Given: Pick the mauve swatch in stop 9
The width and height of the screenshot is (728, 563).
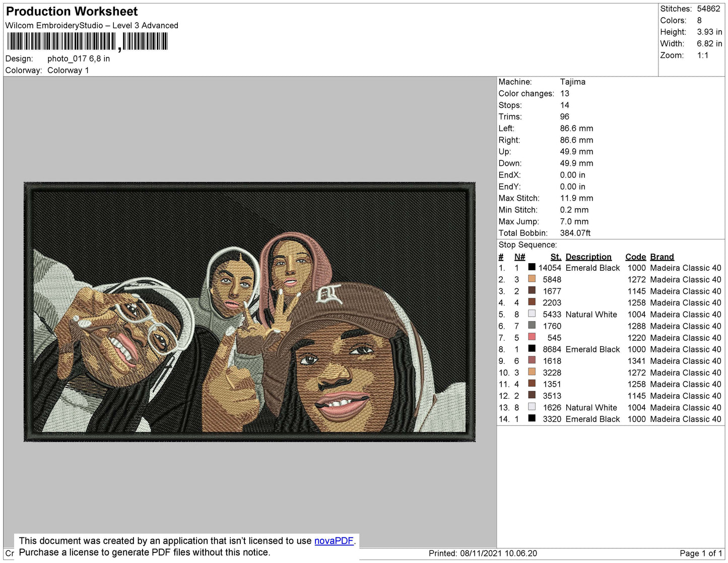Looking at the screenshot, I should click(x=532, y=360).
